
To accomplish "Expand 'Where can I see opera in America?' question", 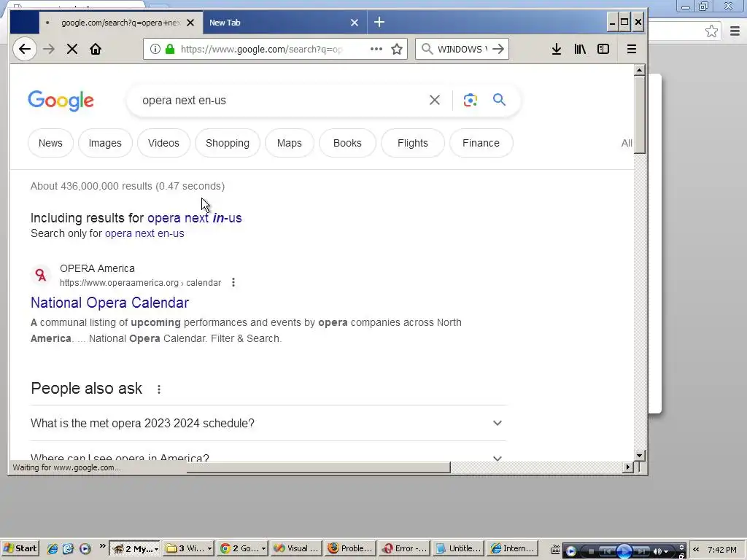I will [268, 457].
